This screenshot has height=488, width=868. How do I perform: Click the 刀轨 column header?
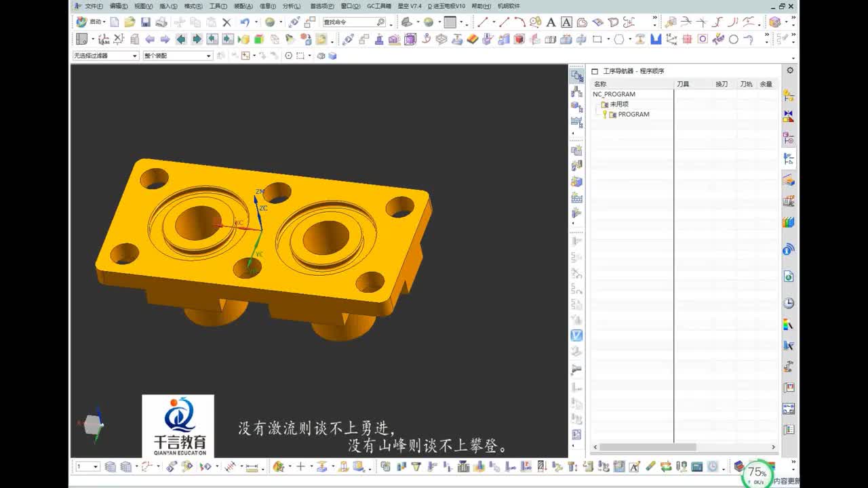[x=746, y=84]
